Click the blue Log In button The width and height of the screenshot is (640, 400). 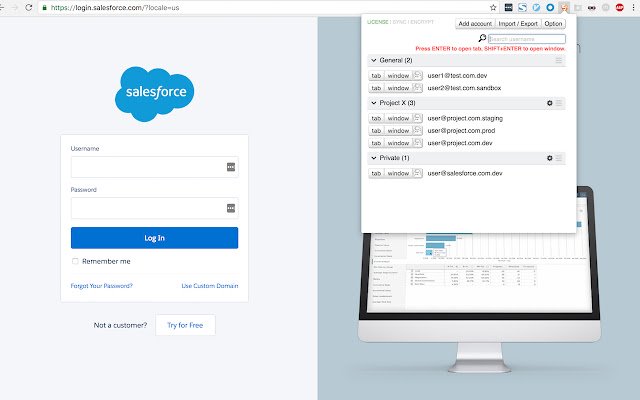[x=154, y=238]
